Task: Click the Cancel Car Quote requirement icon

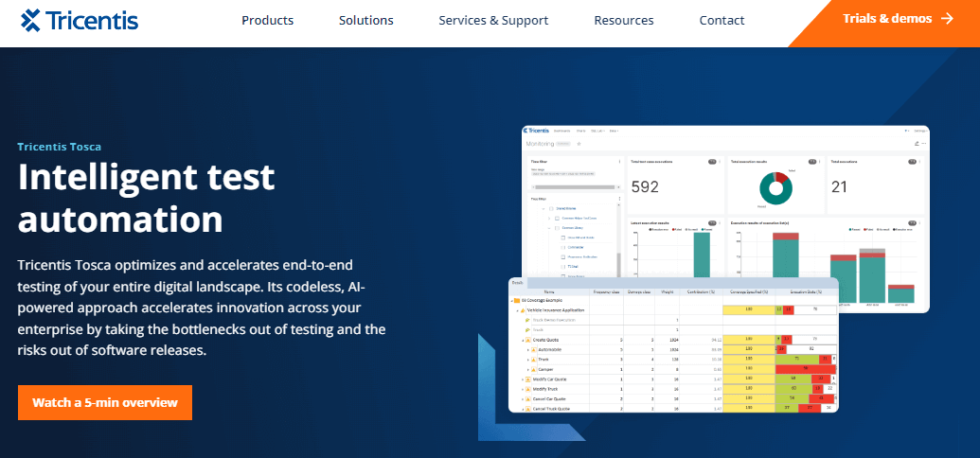Action: click(x=527, y=398)
